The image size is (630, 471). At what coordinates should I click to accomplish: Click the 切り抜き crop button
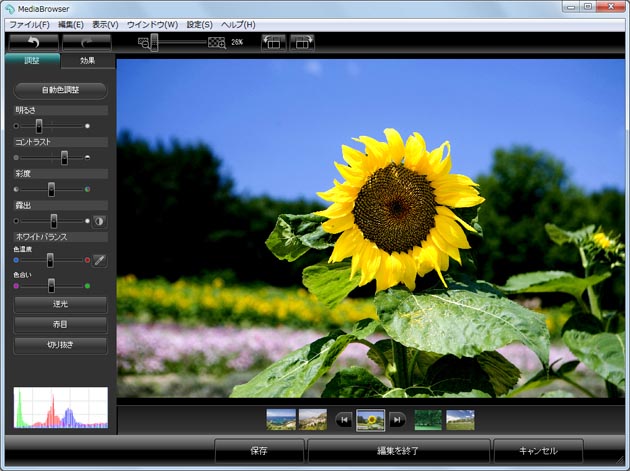click(x=60, y=345)
